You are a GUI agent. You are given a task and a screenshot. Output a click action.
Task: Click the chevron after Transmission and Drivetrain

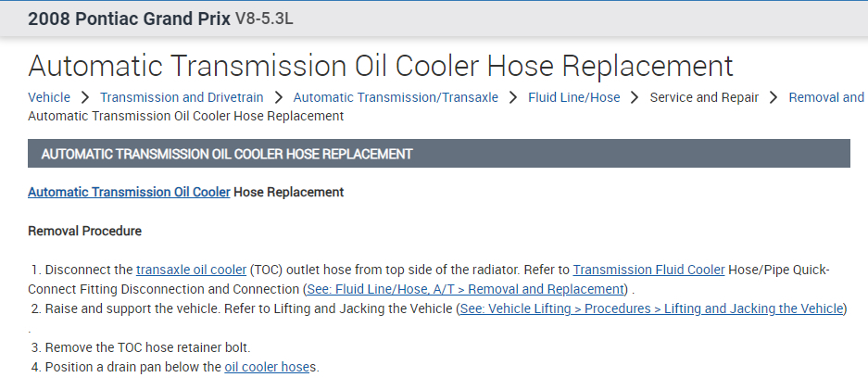coord(278,97)
